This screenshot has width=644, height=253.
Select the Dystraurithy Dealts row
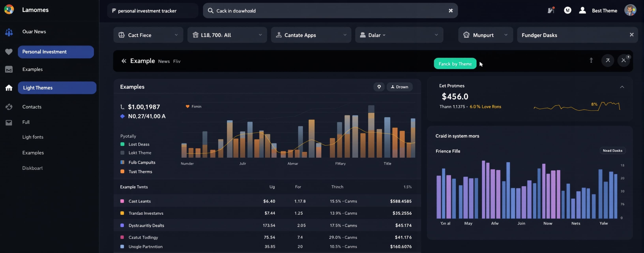tap(267, 225)
